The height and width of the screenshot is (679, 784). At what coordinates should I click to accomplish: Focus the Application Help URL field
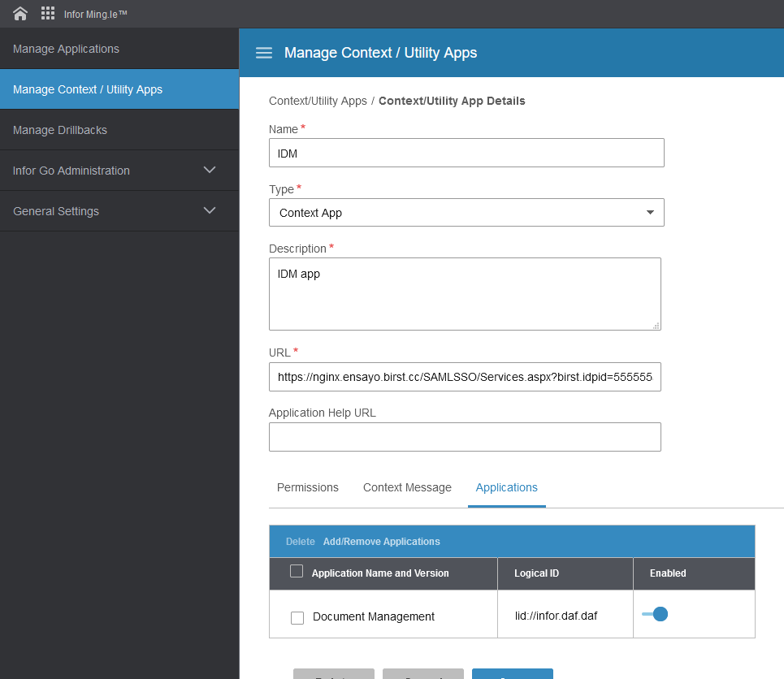tap(465, 437)
